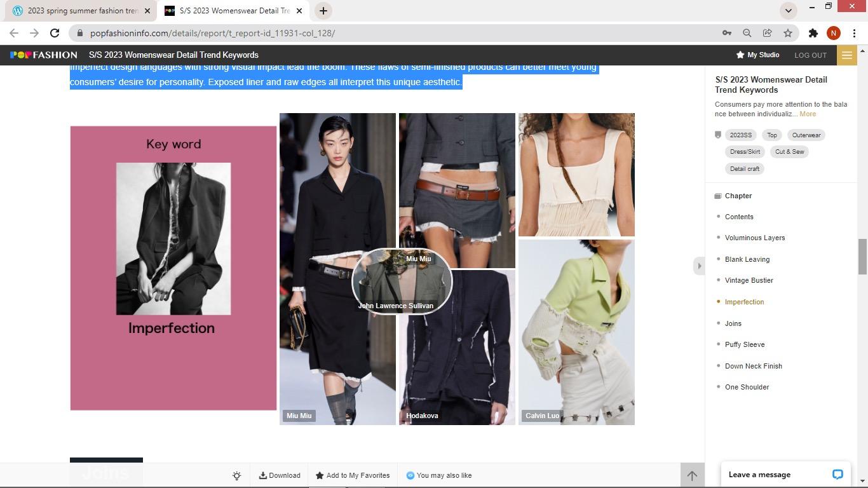This screenshot has width=868, height=488.
Task: Click the sidebar report title text
Action: (x=771, y=85)
